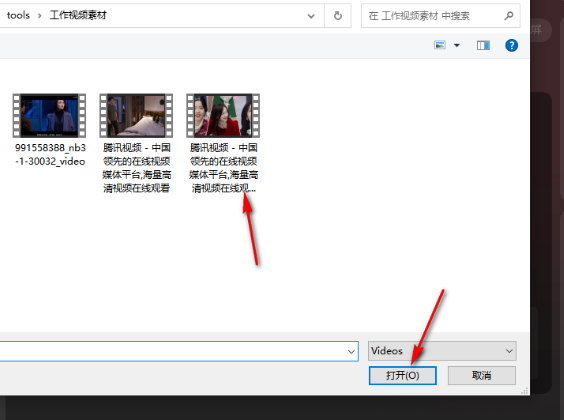Viewport: 564px width, 420px height.
Task: Refresh the 工作视频素材 folder view
Action: [337, 15]
